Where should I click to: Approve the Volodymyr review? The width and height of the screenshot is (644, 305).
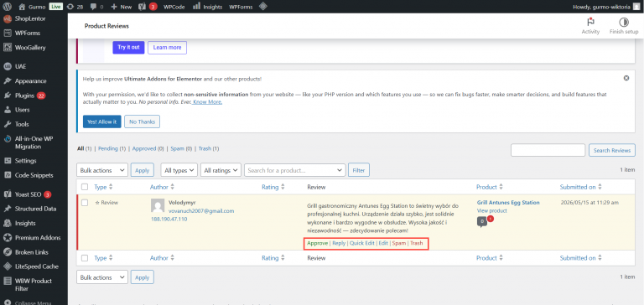pos(318,243)
